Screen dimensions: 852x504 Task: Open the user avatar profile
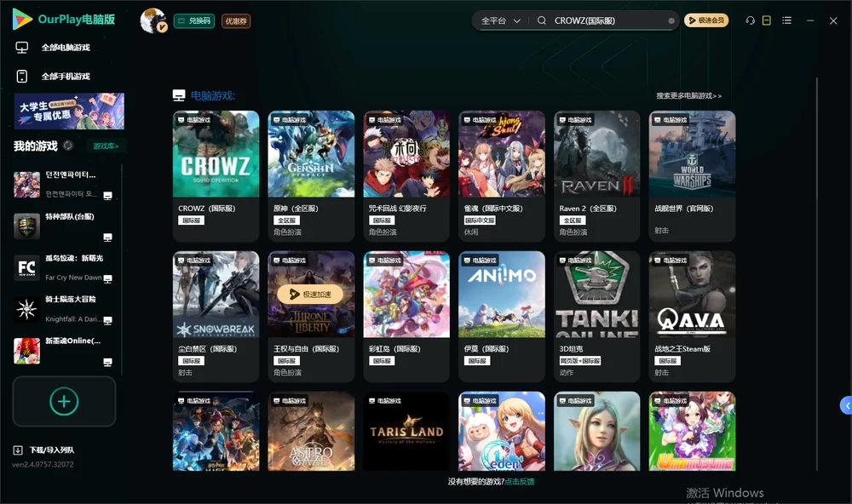coord(153,20)
